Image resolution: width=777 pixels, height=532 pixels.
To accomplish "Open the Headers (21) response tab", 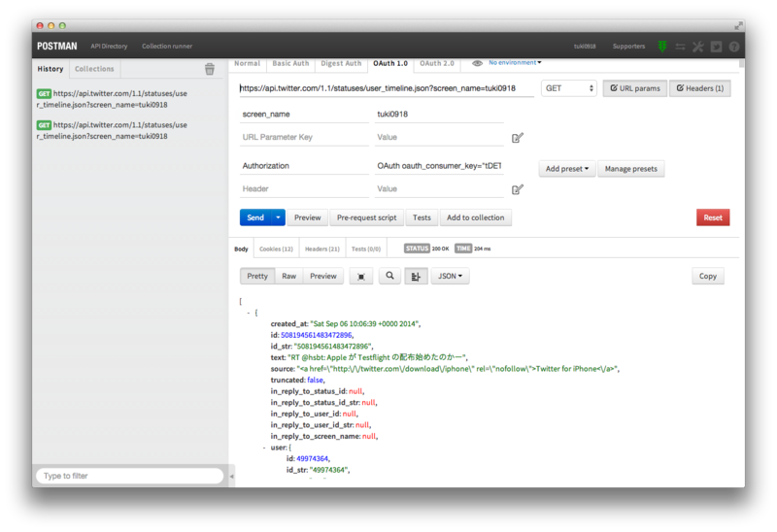I will click(x=322, y=249).
